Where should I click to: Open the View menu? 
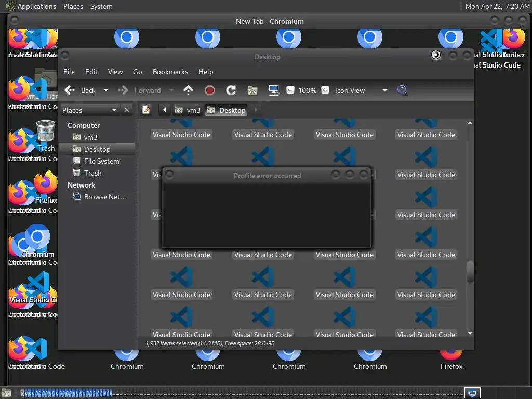pyautogui.click(x=115, y=72)
